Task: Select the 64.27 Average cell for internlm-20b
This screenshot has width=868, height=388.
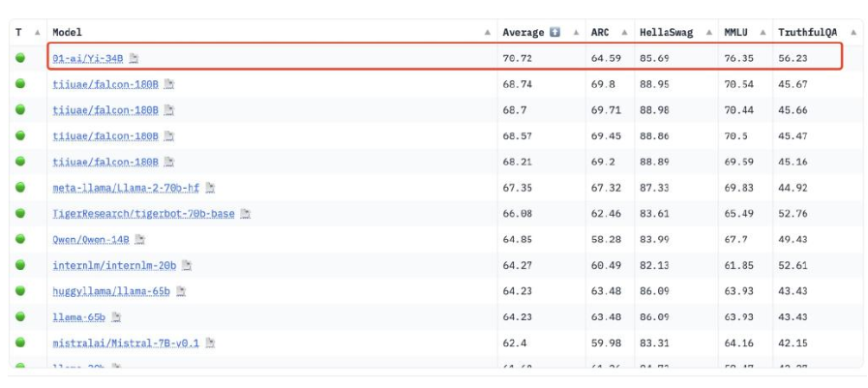Action: 518,265
